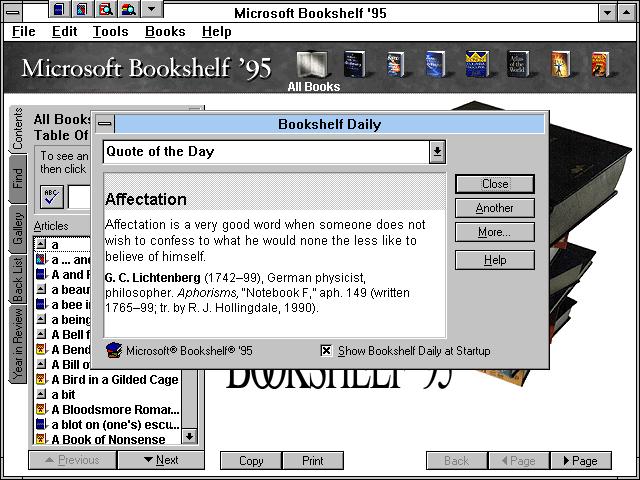Open the Tools menu
Image resolution: width=640 pixels, height=480 pixels.
(111, 31)
